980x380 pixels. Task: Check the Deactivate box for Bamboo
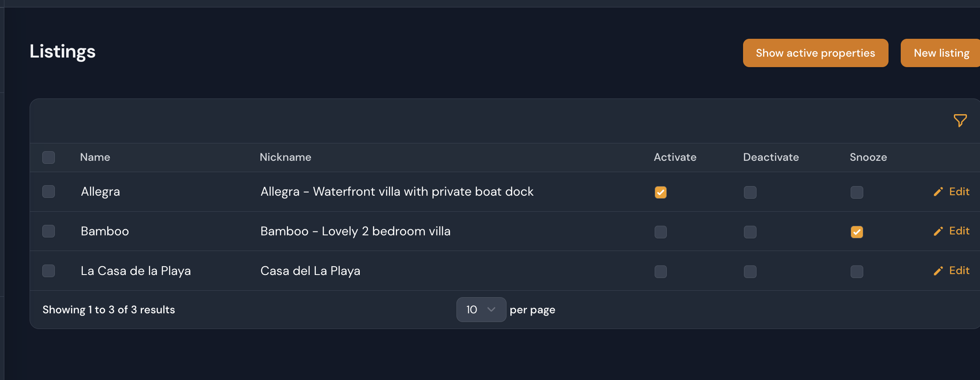coord(750,232)
